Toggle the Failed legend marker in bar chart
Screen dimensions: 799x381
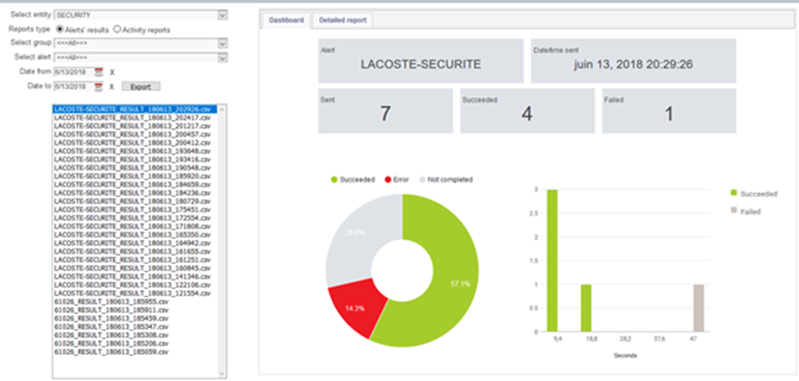point(734,210)
